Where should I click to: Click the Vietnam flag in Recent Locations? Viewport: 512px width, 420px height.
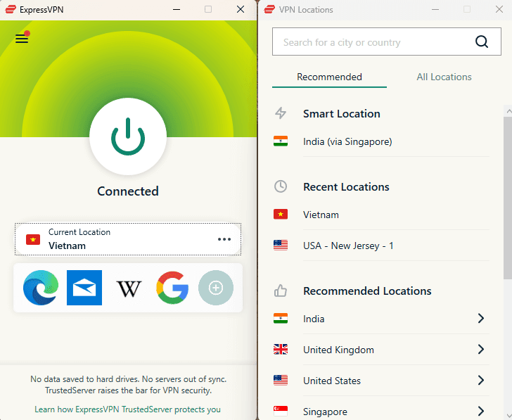pyautogui.click(x=281, y=215)
